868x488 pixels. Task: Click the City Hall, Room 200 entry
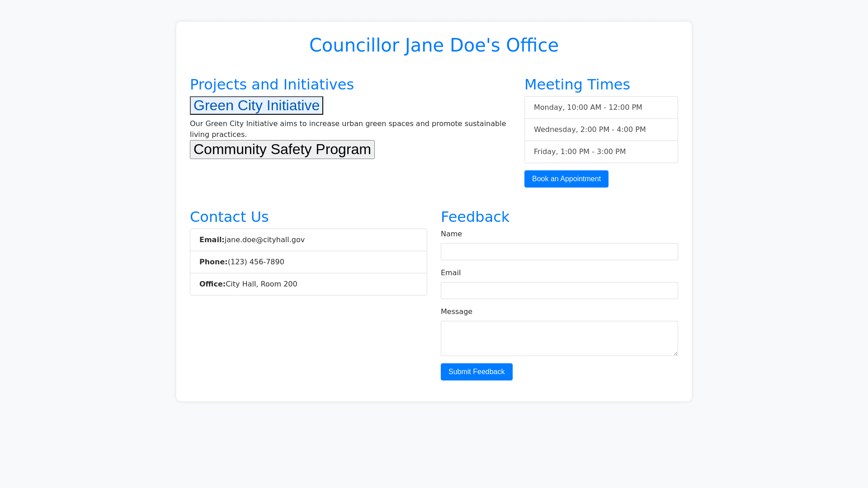[261, 284]
